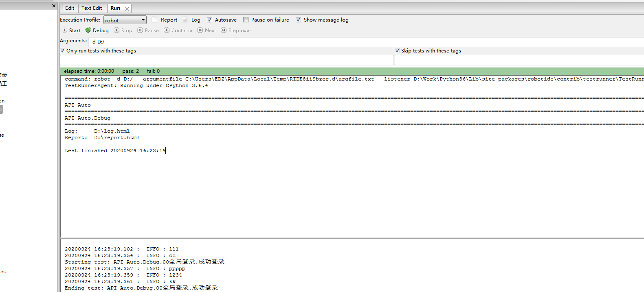Click the 'INFO : 1234' log line
Screen dimensions: 644x292
(123, 275)
